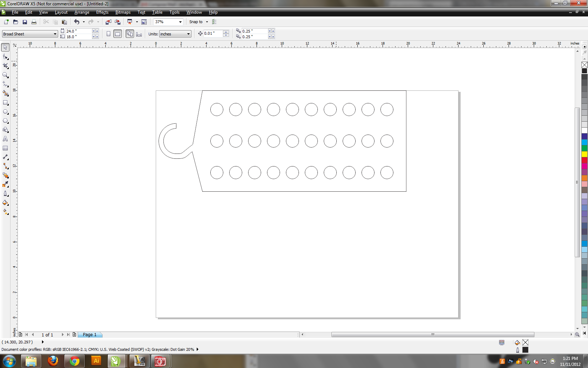Select the Freehand tool
Screen dimensions: 588x368
[5, 84]
